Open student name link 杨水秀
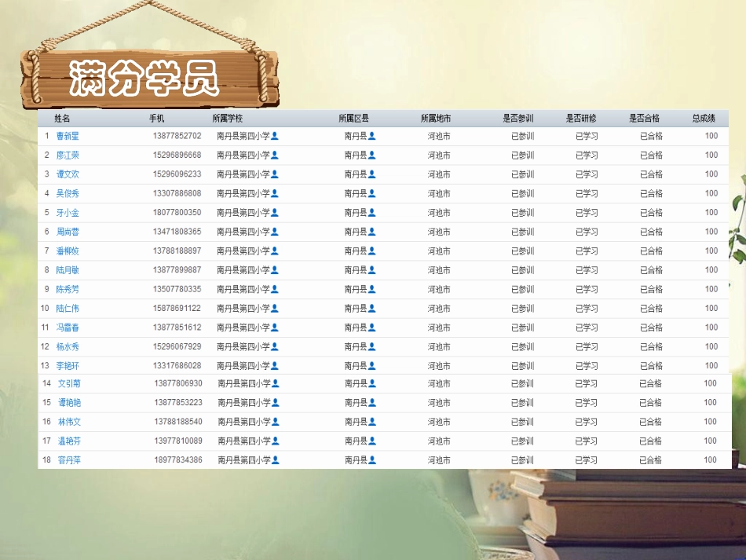Image resolution: width=746 pixels, height=560 pixels. pos(68,347)
